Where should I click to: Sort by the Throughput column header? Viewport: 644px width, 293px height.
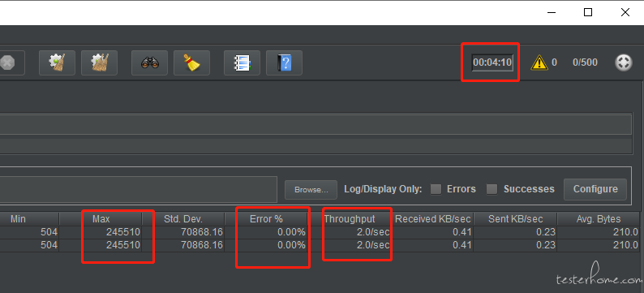pos(350,219)
